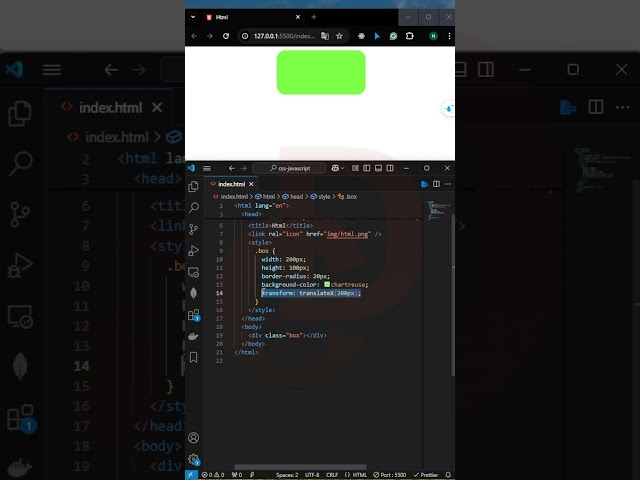Close index.html editor tab
This screenshot has height=480, width=640.
point(251,184)
